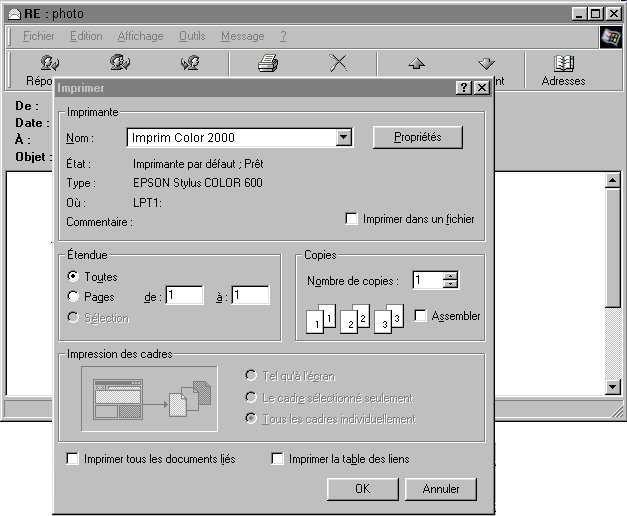Click the message scrollbar up arrow

coord(613,180)
